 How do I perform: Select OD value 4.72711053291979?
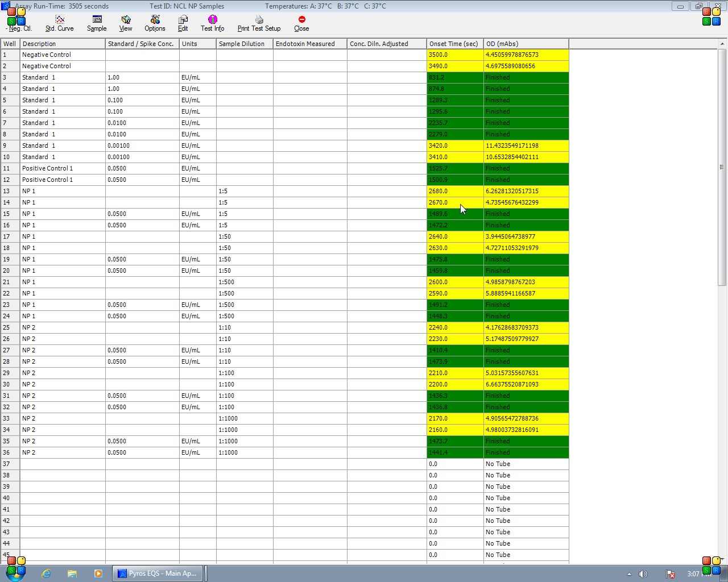pyautogui.click(x=526, y=248)
